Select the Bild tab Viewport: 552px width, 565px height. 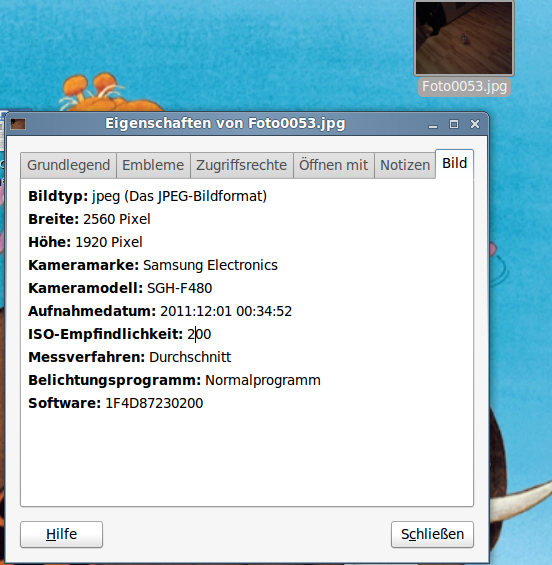(x=454, y=164)
